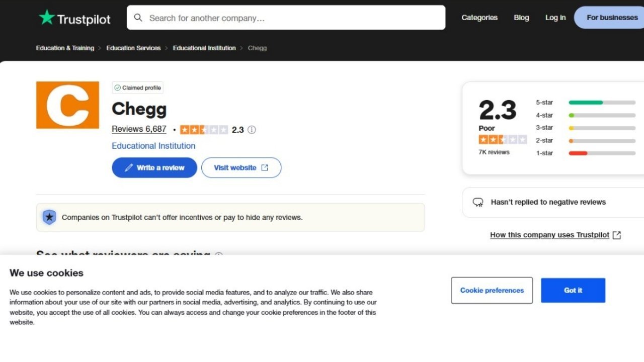Screen dimensions: 644x362
Task: Open the Categories menu
Action: [x=479, y=17]
